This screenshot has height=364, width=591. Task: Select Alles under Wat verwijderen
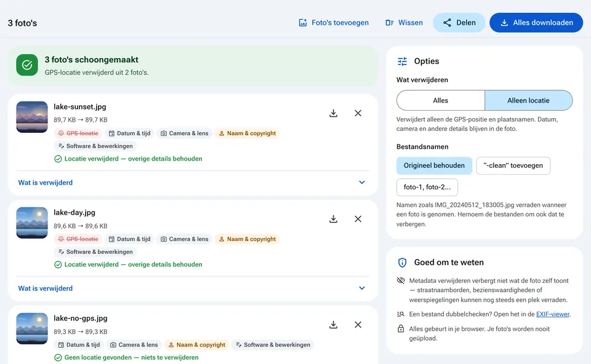(441, 100)
